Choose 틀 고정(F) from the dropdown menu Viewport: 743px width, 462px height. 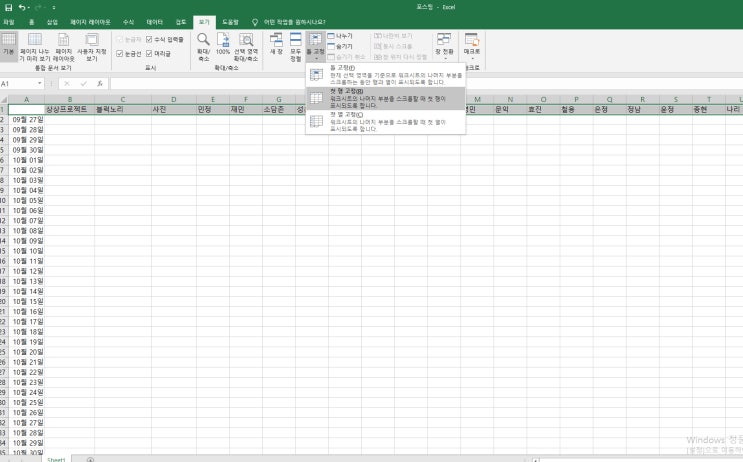pos(385,75)
